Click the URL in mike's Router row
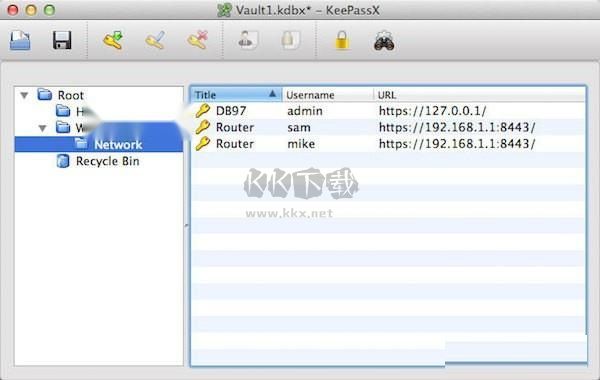600x380 pixels. coord(457,144)
